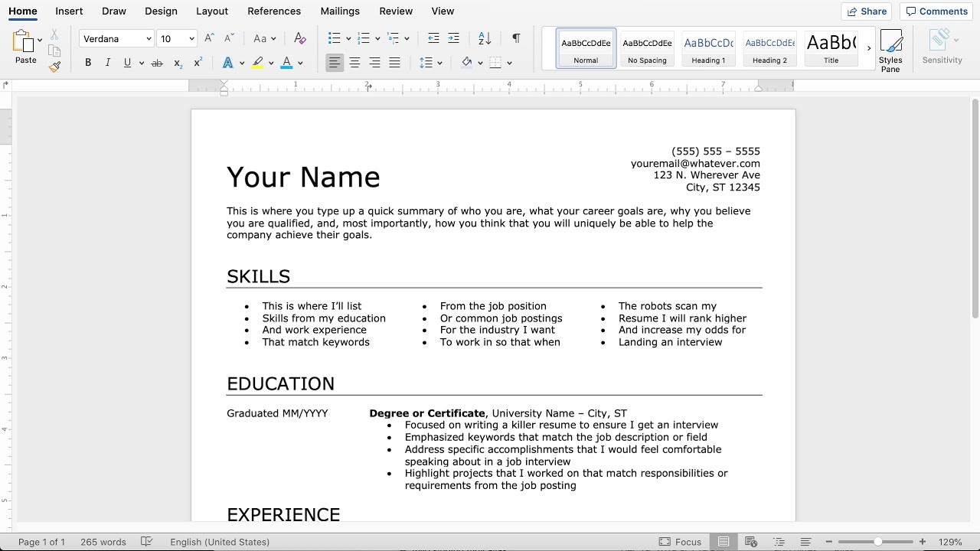Increase font size with large A

pos(210,38)
